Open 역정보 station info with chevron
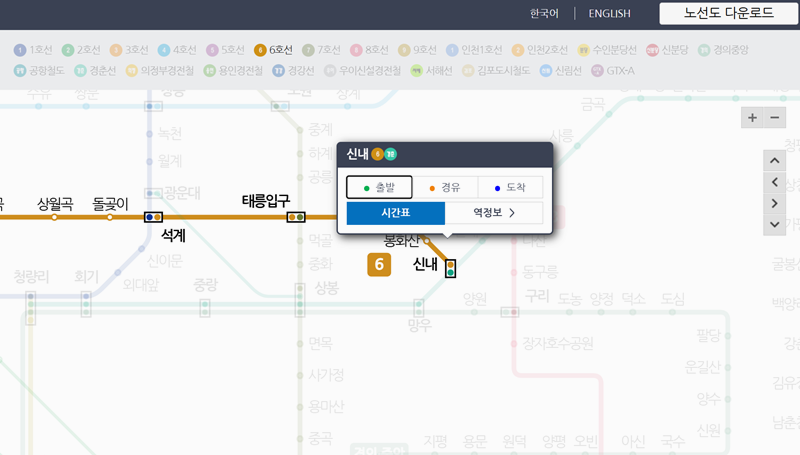Image resolution: width=800 pixels, height=455 pixels. pos(494,213)
